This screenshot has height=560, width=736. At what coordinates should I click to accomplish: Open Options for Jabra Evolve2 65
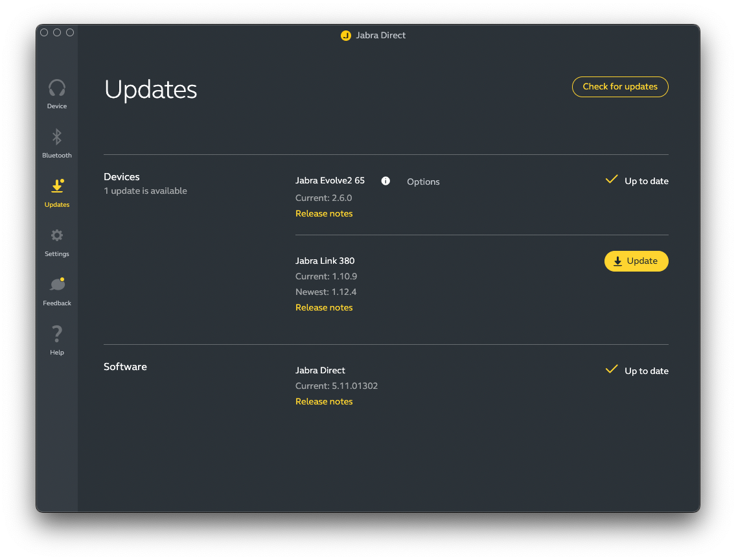click(x=423, y=181)
